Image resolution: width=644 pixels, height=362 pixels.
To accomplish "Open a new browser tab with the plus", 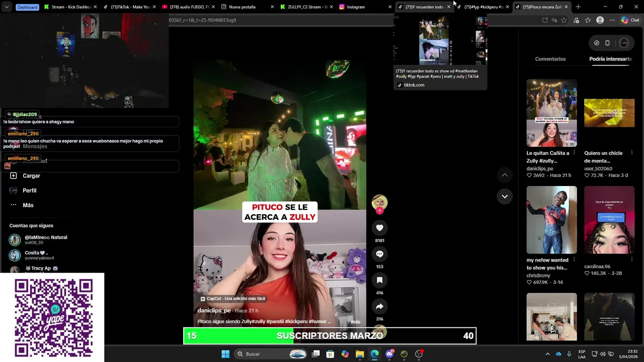I will point(578,7).
